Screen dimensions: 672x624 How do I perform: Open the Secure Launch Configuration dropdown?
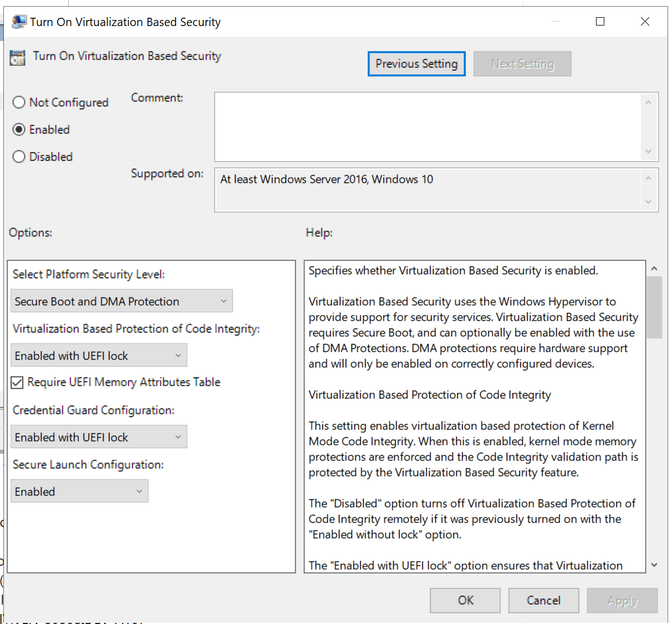(x=79, y=491)
